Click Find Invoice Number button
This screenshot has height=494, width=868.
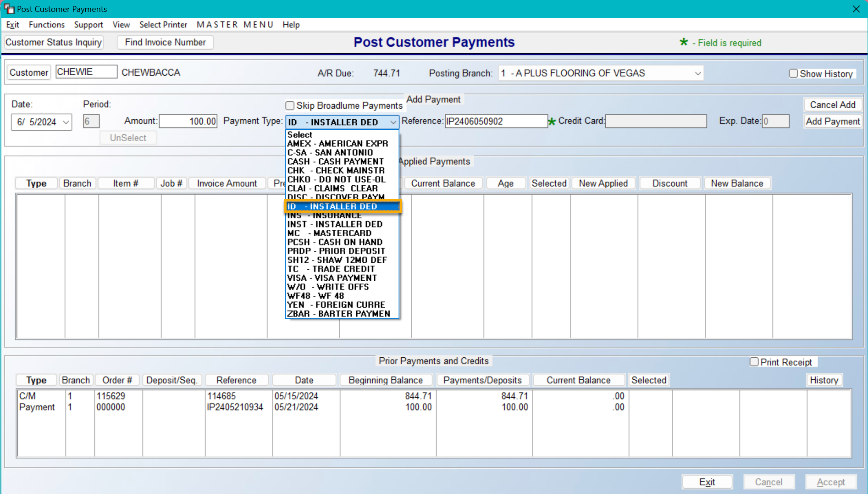coord(165,42)
